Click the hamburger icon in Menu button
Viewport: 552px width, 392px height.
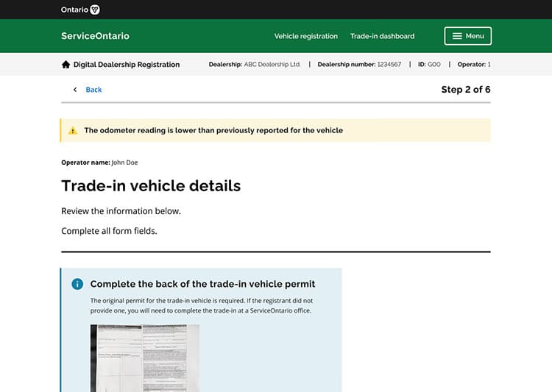457,36
